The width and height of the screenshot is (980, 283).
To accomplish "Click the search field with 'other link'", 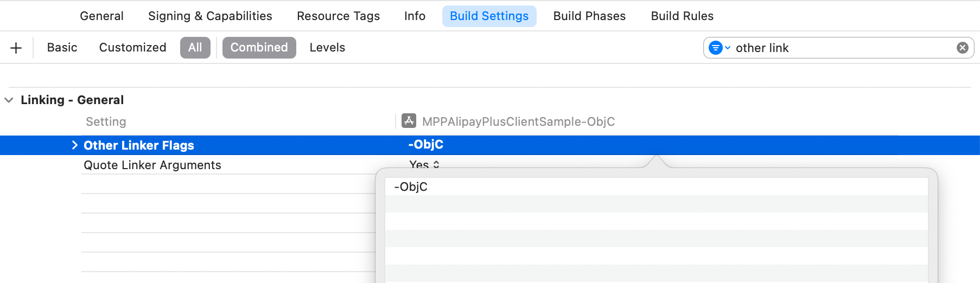I will [841, 48].
